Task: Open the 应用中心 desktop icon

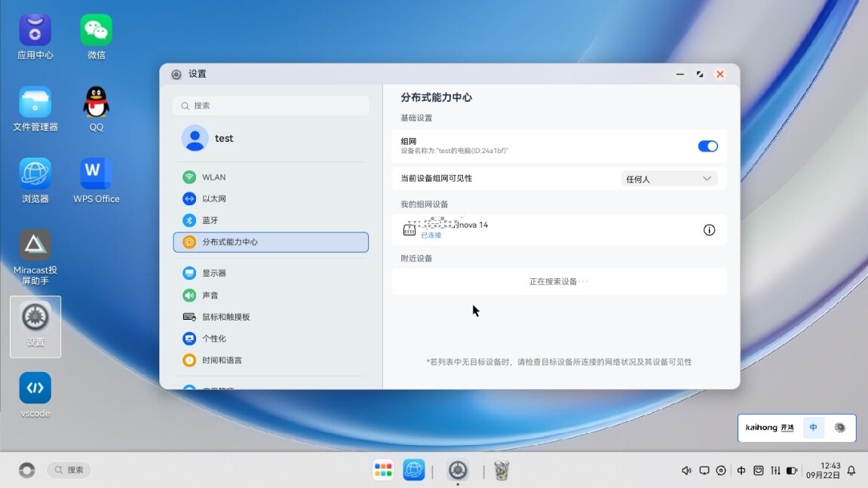Action: coord(35,36)
